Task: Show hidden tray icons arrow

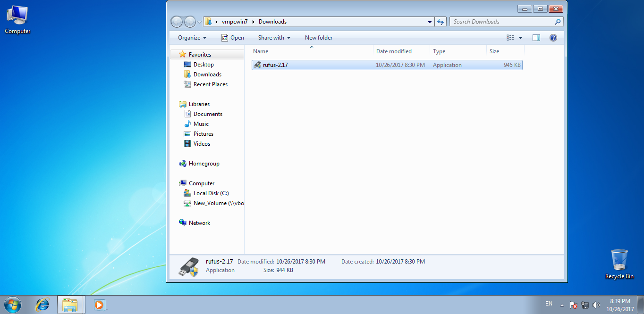Action: tap(562, 305)
